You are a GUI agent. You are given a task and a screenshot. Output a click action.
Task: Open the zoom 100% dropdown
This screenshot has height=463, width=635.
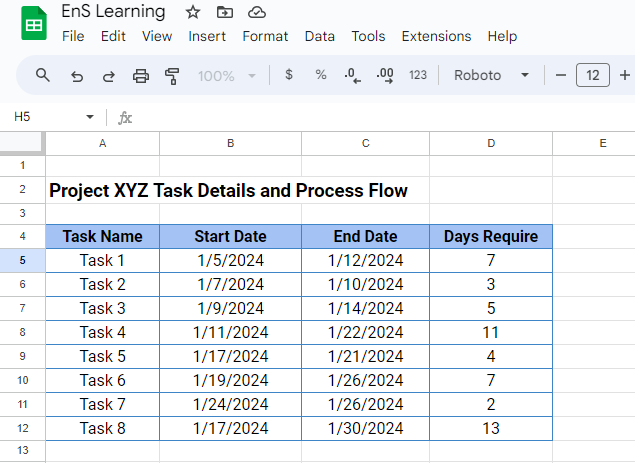[x=227, y=75]
